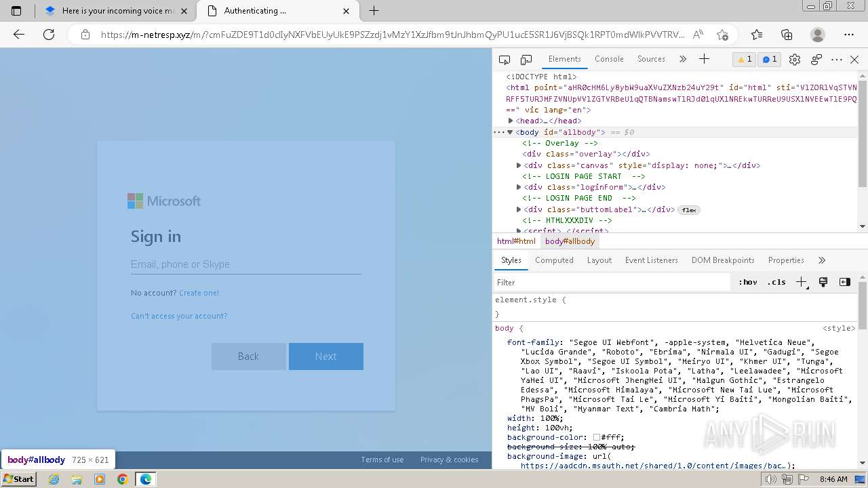Image resolution: width=868 pixels, height=488 pixels.
Task: Open the Layout tab
Action: coord(599,260)
